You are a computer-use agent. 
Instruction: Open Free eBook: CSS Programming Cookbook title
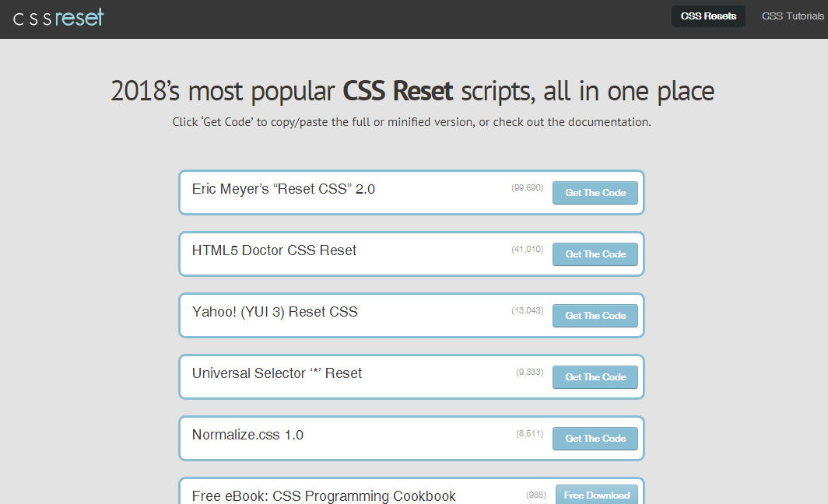tap(324, 496)
